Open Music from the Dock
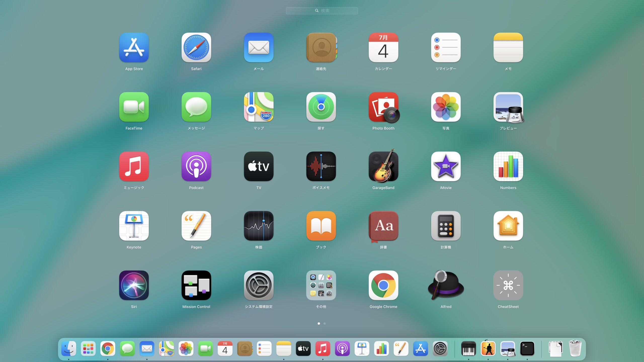 323,349
